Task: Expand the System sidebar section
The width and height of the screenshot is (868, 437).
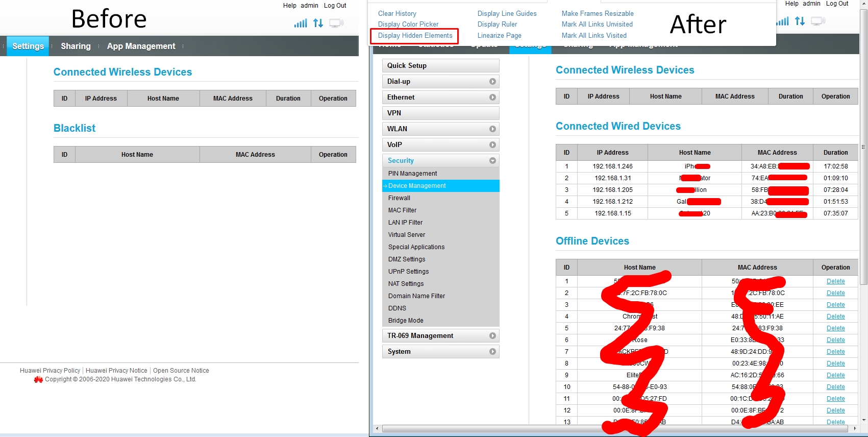Action: (x=492, y=352)
